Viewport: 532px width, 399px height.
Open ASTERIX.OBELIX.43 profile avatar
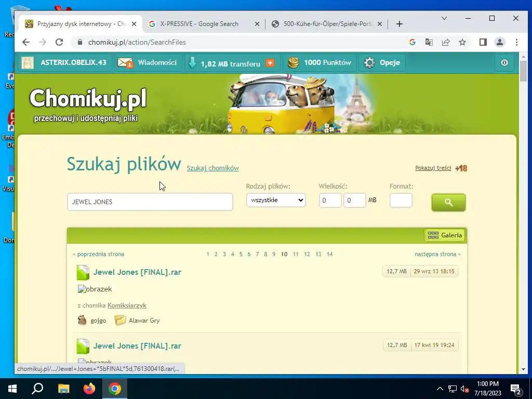click(x=28, y=63)
